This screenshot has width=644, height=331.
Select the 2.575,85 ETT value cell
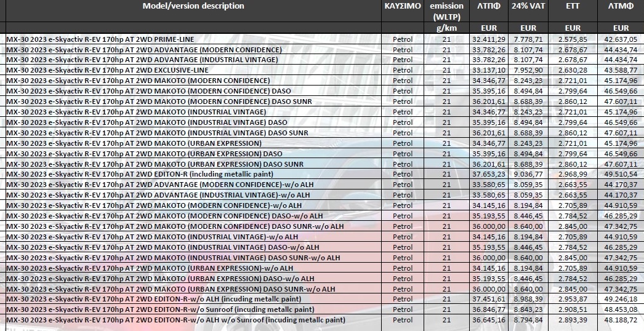[573, 39]
